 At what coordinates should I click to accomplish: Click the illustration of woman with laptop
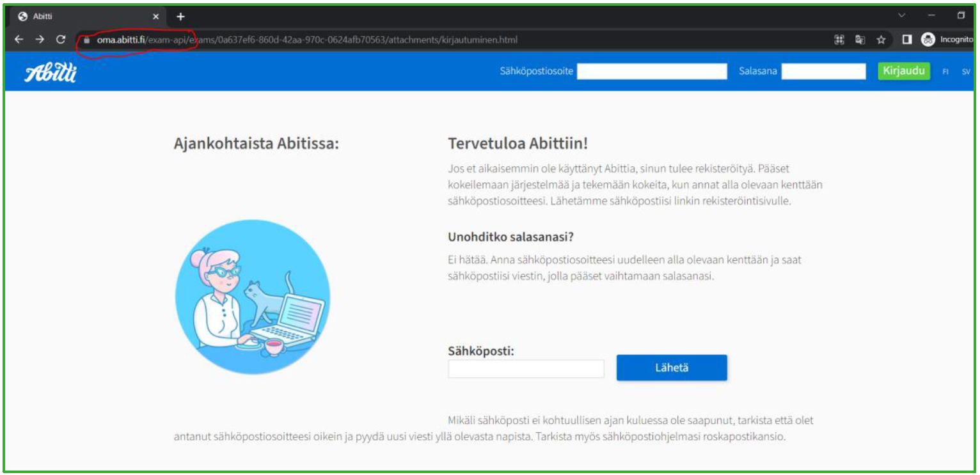click(x=253, y=297)
